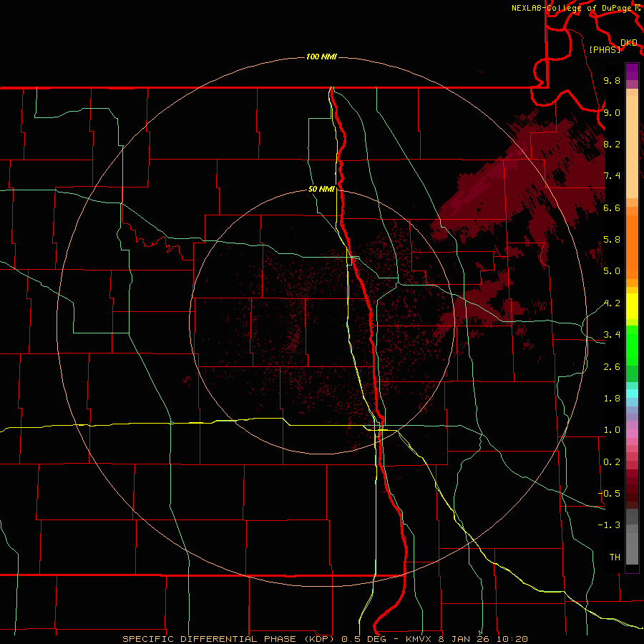Click the [PHAS] legend title

point(605,49)
